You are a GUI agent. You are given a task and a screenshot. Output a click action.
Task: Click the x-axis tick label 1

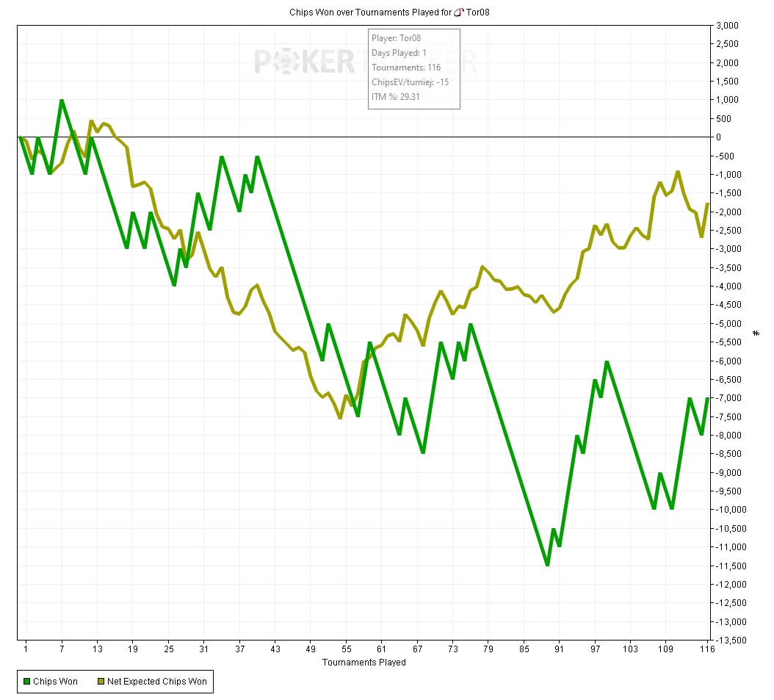point(26,649)
